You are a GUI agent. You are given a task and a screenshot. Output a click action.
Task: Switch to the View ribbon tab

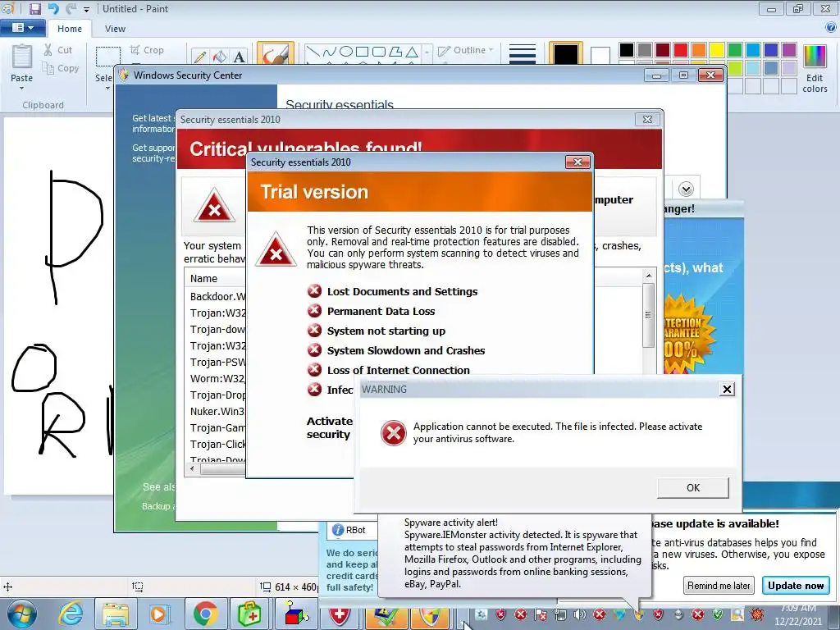coord(115,29)
